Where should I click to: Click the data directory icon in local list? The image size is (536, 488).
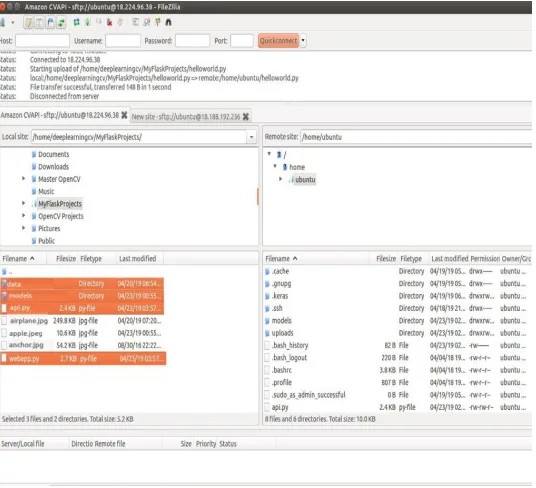4,284
